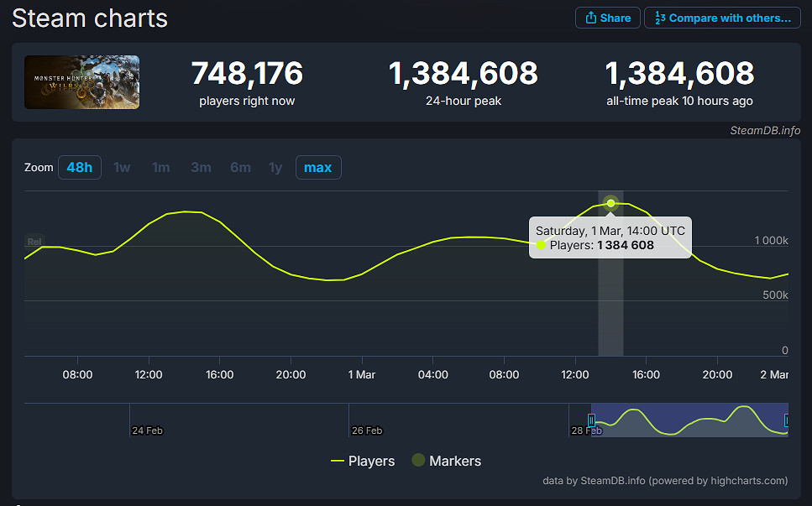Click the 24 Feb position in navigator

tap(146, 430)
